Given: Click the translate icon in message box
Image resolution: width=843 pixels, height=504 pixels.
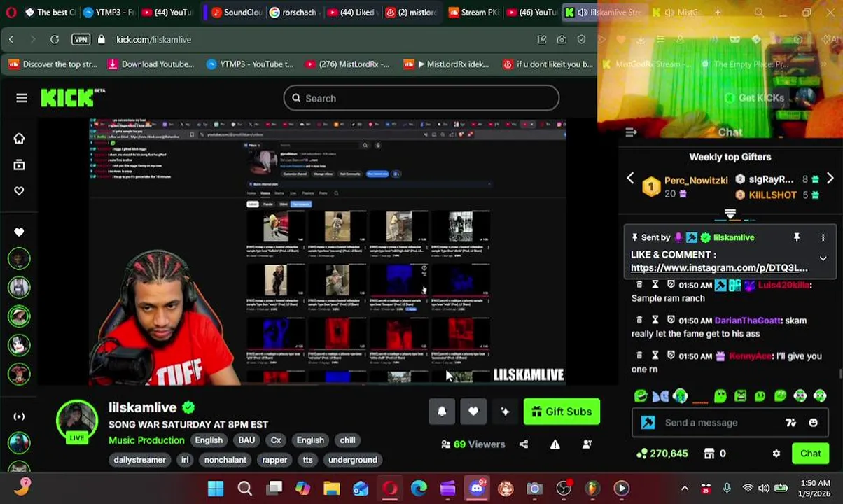Looking at the screenshot, I should tap(791, 423).
